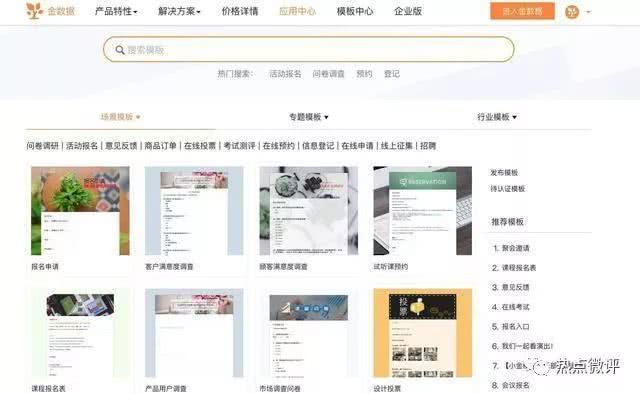Image resolution: width=640 pixels, height=394 pixels.
Task: Expand the 专题模板 tab dropdown
Action: (309, 117)
